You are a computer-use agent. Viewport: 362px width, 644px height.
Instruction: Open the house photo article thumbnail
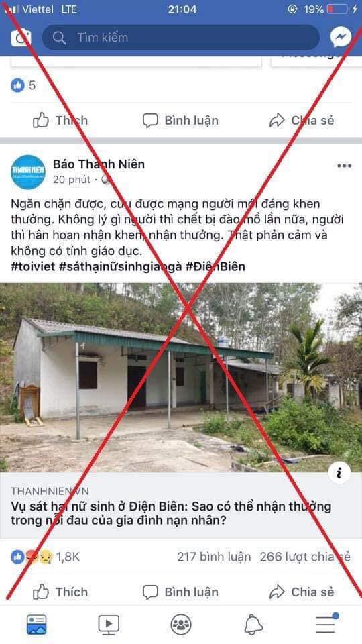(x=181, y=377)
